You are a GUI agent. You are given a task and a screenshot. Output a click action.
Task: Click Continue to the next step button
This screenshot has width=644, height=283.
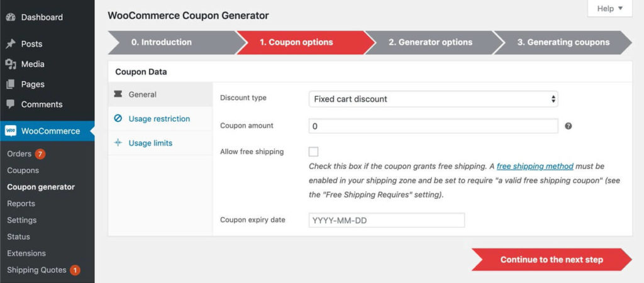tap(552, 260)
